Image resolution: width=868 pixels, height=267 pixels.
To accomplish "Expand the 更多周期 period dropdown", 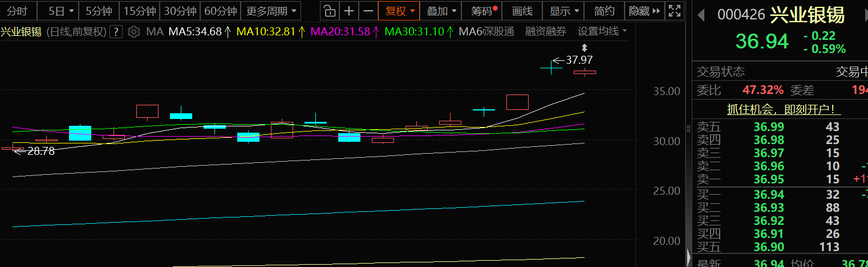I will (271, 11).
